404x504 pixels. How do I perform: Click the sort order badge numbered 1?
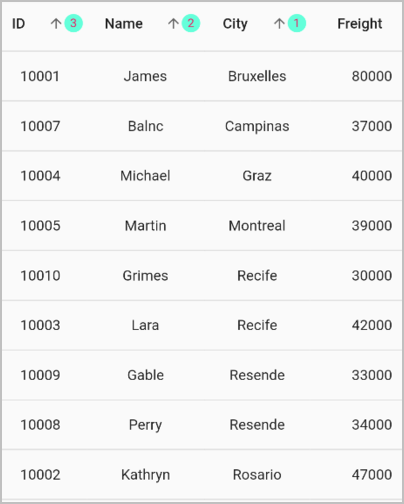click(x=297, y=23)
